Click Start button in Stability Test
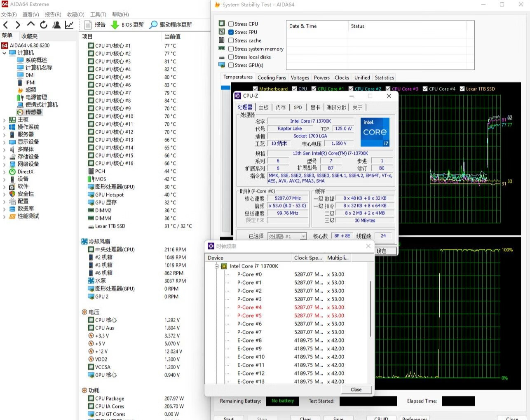The height and width of the screenshot is (420, 530). pyautogui.click(x=229, y=418)
